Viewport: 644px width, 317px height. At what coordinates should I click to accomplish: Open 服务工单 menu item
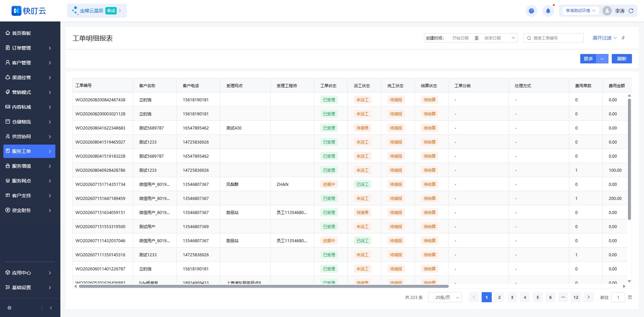click(x=29, y=151)
